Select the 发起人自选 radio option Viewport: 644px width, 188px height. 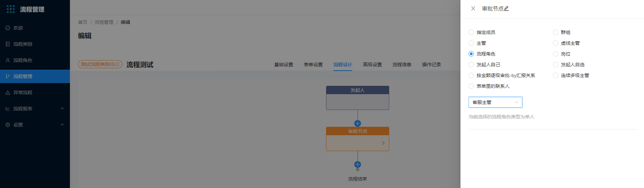coord(556,65)
